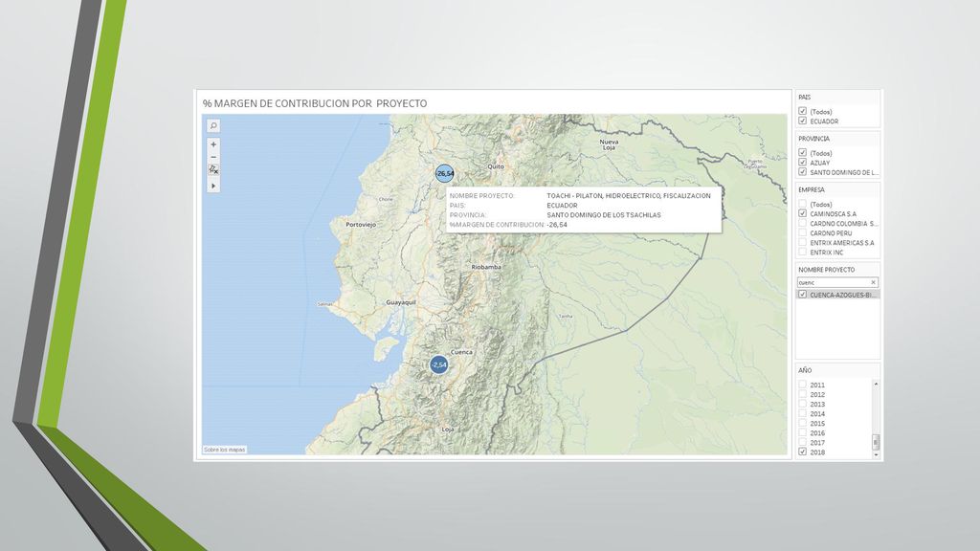Check ENTRIX INC company filter

(803, 252)
